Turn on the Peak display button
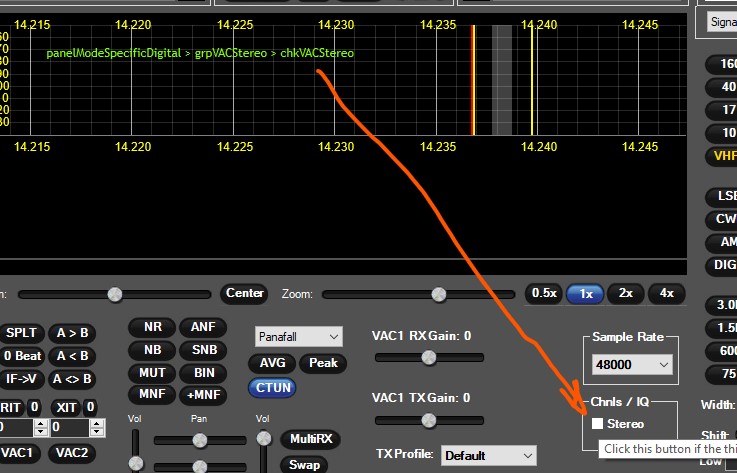This screenshot has width=737, height=473. tap(323, 363)
